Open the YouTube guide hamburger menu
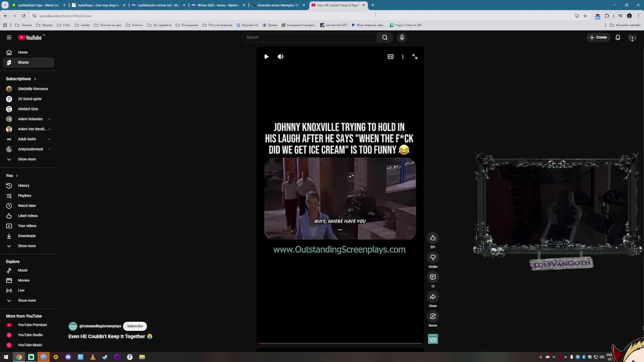 click(x=9, y=37)
